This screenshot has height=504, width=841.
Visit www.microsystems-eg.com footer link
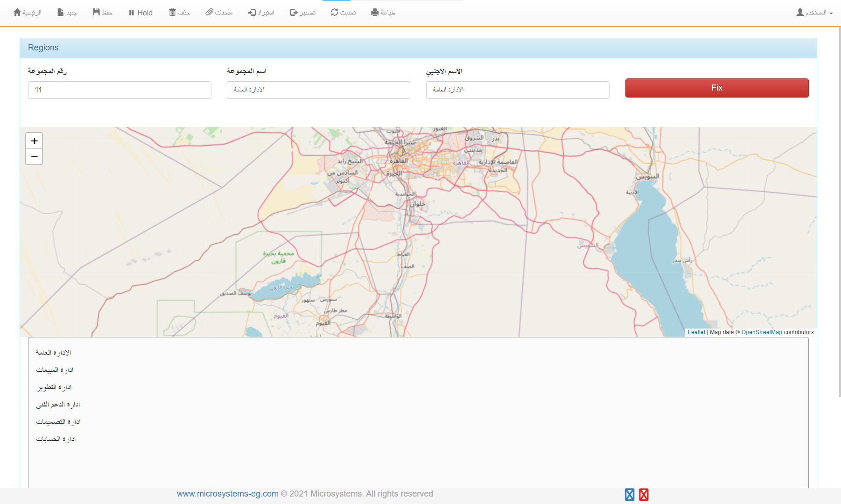[x=227, y=494]
